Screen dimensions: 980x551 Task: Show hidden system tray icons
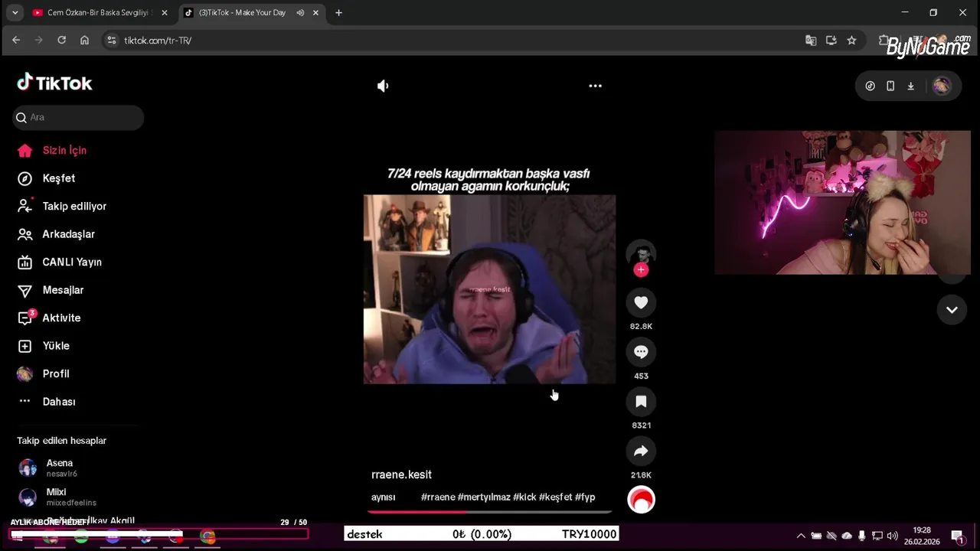801,536
